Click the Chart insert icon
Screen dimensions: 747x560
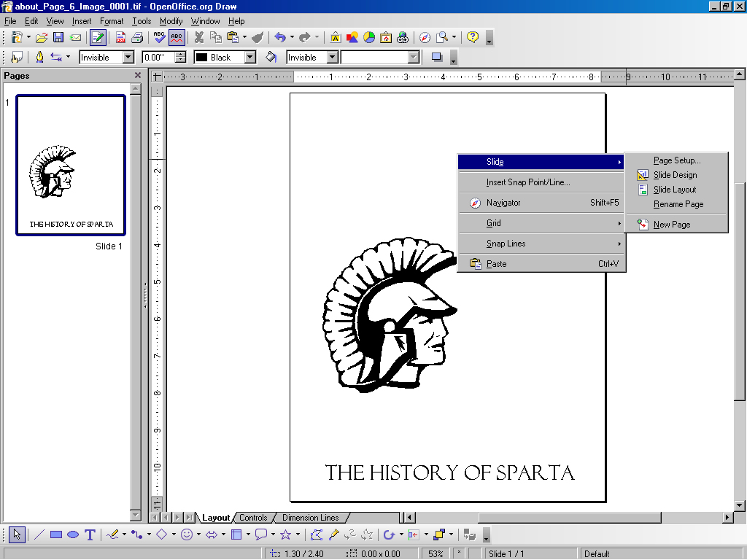click(x=369, y=37)
